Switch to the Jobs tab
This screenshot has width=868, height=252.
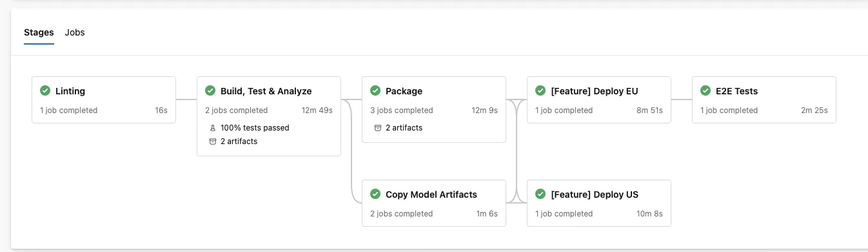pos(75,32)
